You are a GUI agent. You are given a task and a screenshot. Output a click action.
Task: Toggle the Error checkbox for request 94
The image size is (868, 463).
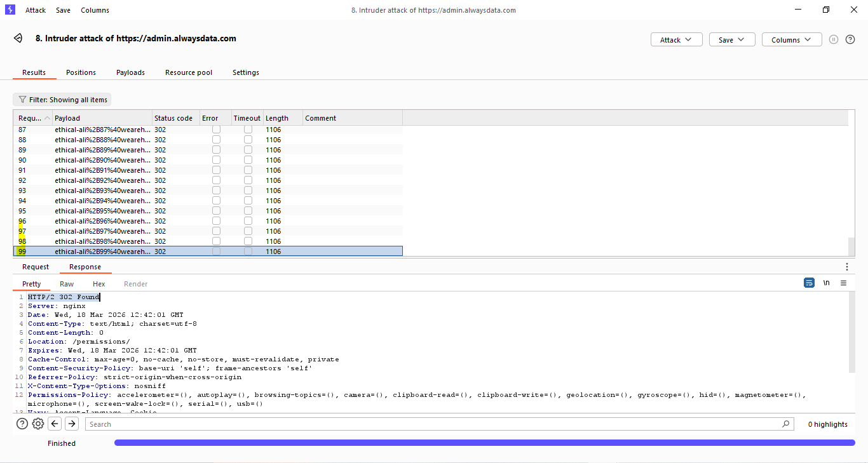pos(216,201)
